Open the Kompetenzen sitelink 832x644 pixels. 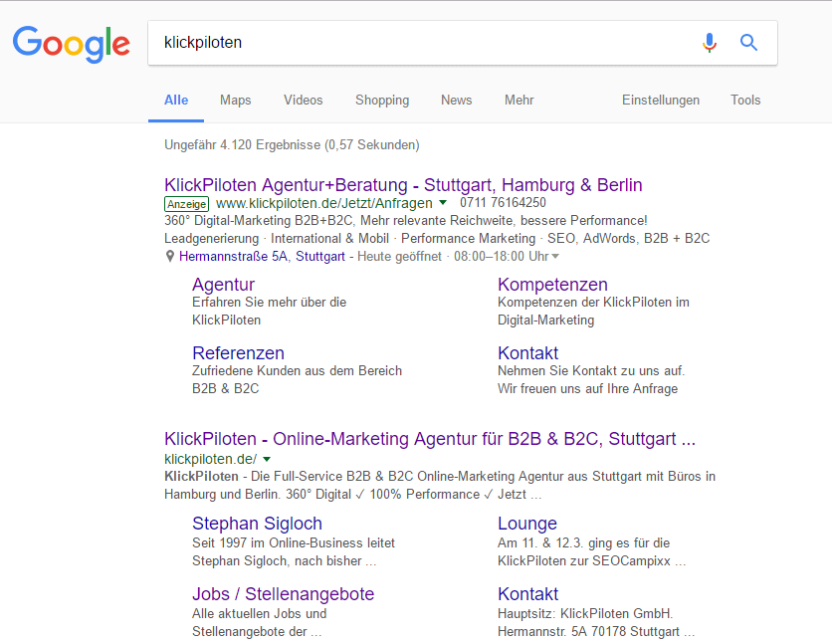(x=552, y=285)
